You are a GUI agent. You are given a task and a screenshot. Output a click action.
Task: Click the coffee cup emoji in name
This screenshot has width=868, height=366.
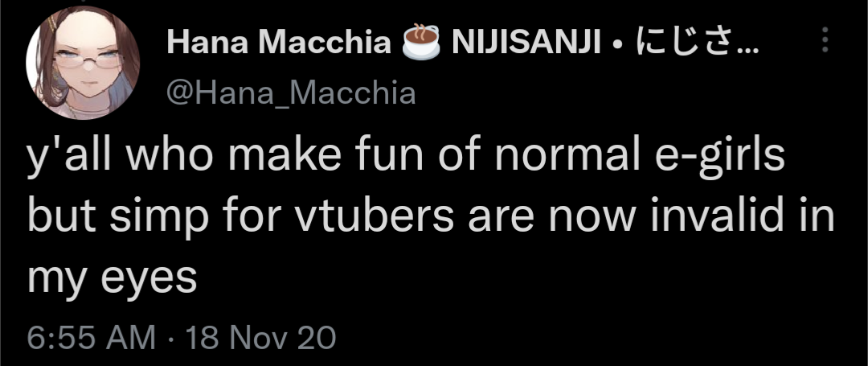[x=422, y=43]
